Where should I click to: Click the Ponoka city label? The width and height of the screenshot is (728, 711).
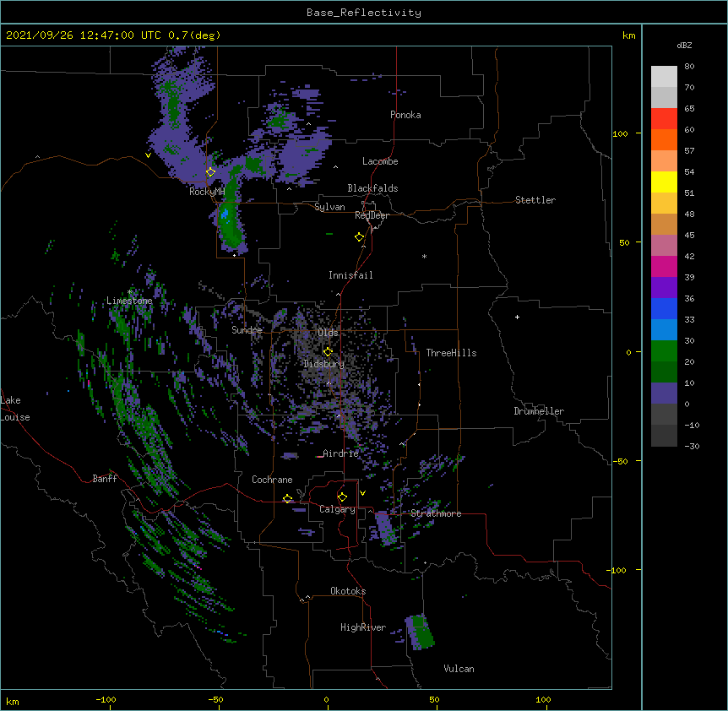(405, 115)
